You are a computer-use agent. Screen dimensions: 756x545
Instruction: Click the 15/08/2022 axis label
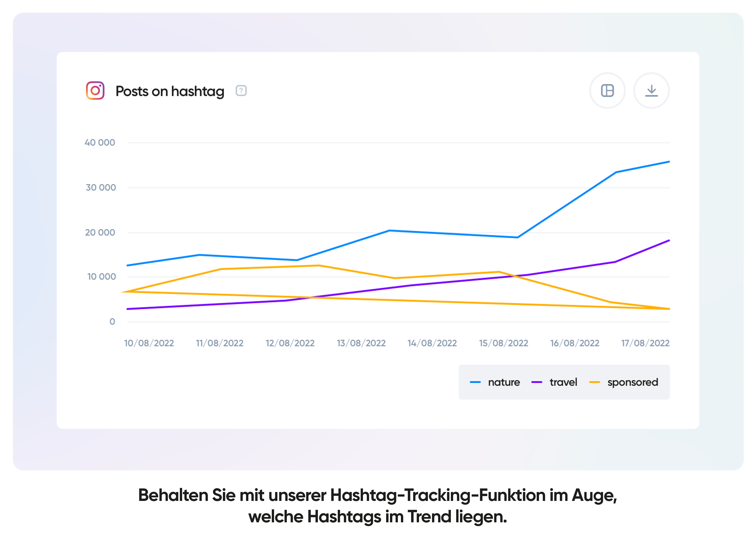pyautogui.click(x=503, y=343)
